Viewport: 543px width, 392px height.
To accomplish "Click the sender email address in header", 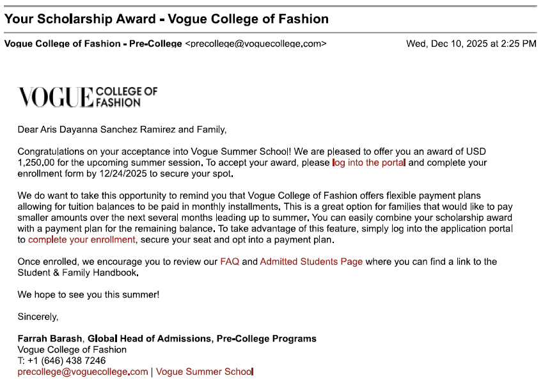I will pyautogui.click(x=256, y=43).
